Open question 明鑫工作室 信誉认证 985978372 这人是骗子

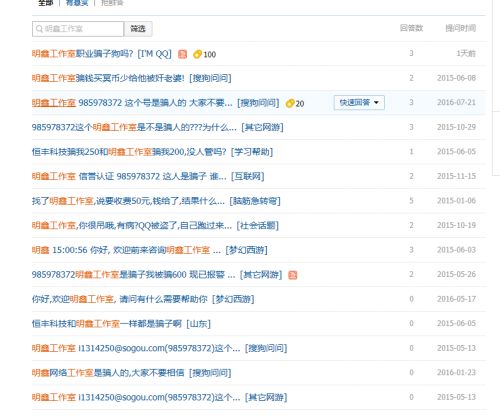[129, 176]
